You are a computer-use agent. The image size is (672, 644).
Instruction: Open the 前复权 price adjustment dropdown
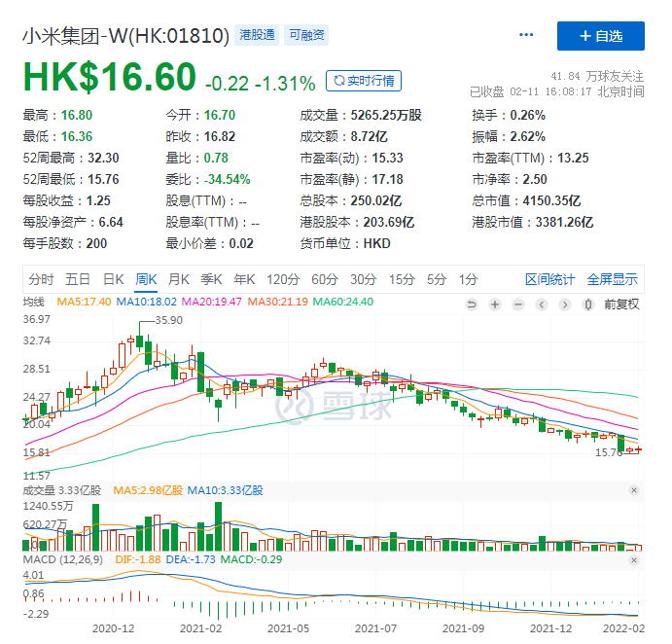click(x=621, y=304)
